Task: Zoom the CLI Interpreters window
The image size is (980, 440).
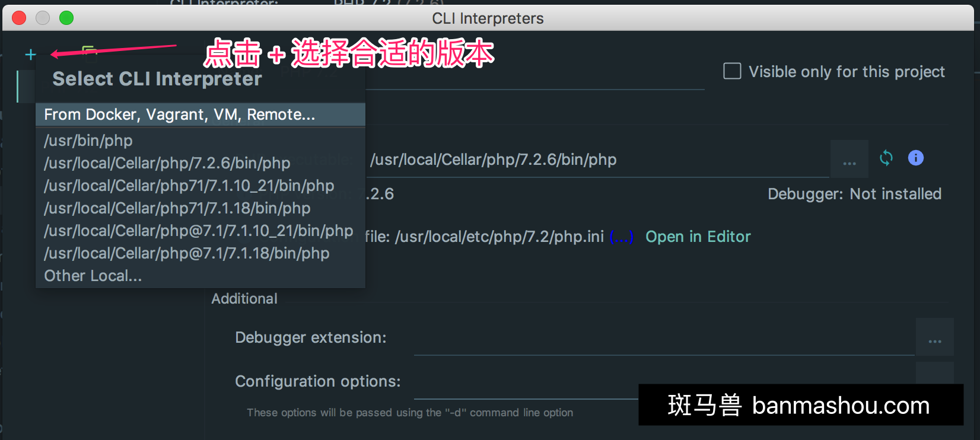Action: pyautogui.click(x=66, y=18)
